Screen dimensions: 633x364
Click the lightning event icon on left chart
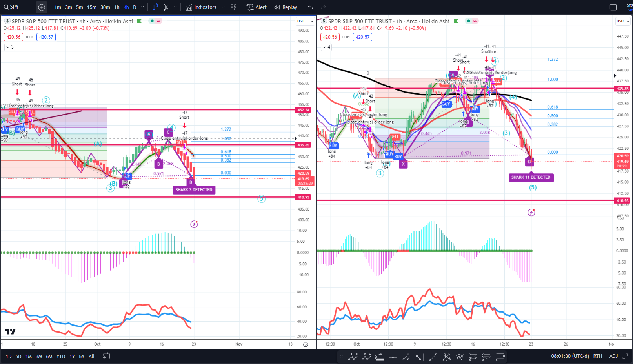(x=194, y=224)
